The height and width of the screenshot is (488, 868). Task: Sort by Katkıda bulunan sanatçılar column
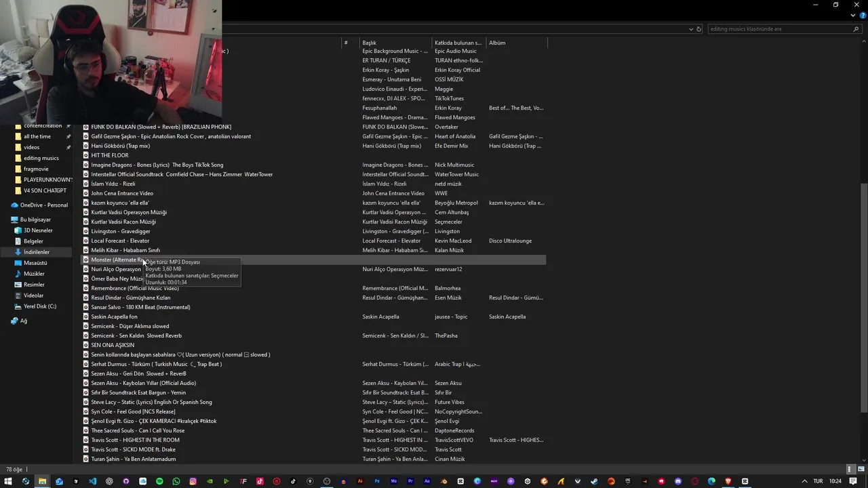pos(460,43)
